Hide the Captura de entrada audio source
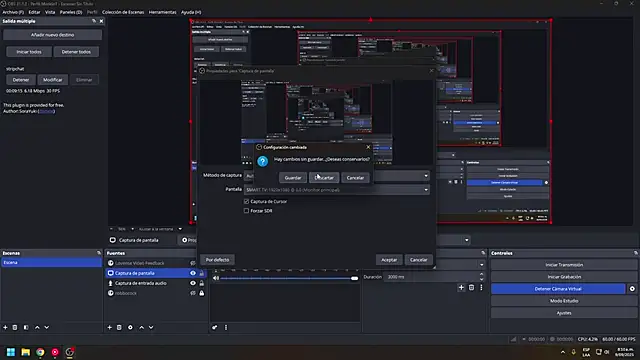 click(x=193, y=283)
